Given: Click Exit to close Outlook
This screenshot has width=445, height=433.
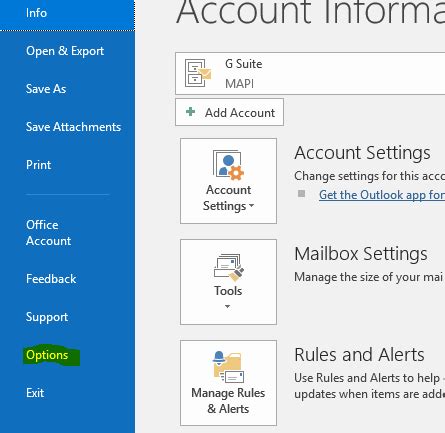Looking at the screenshot, I should click(35, 393).
